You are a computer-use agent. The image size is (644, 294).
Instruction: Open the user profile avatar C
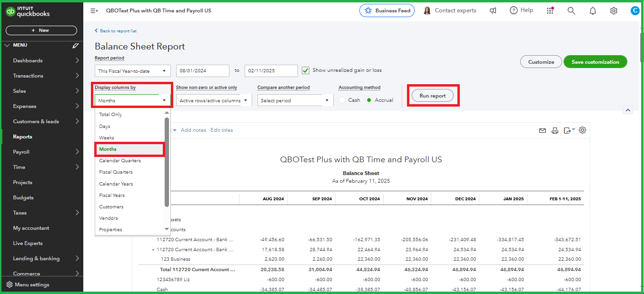point(635,10)
